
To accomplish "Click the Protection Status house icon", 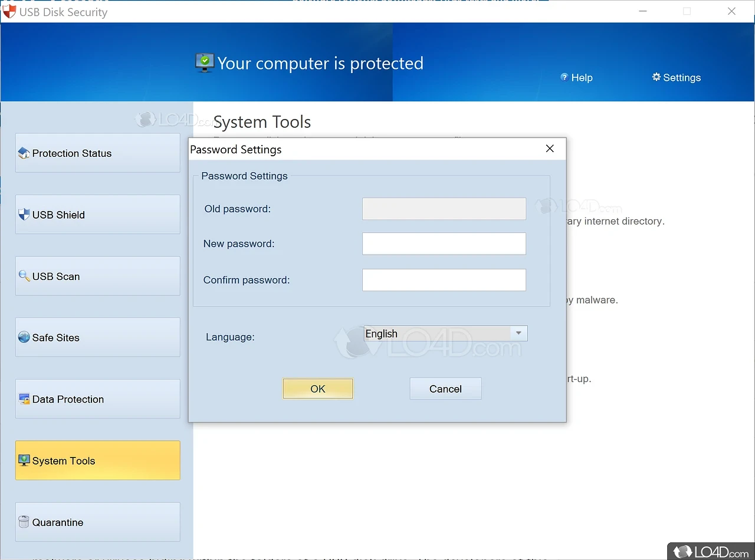I will (x=24, y=153).
